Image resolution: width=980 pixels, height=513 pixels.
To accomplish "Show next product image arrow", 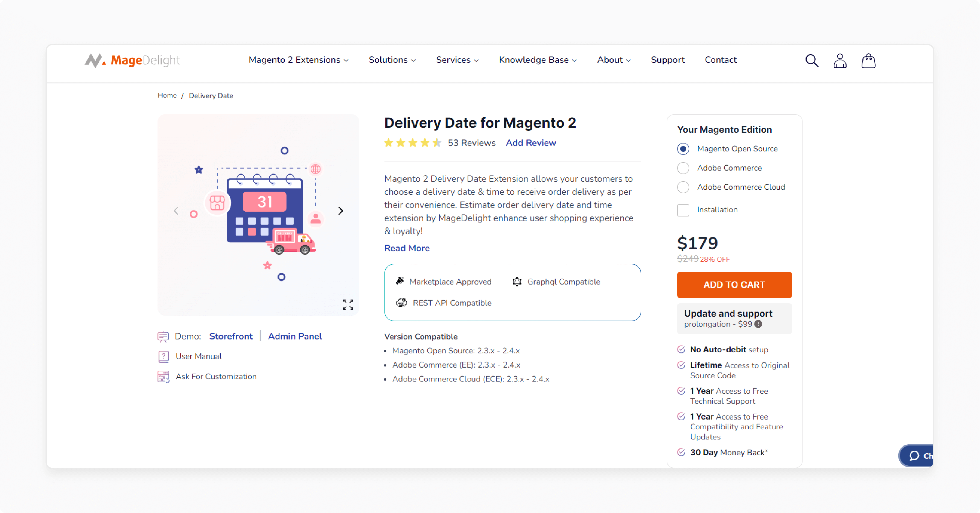I will click(x=340, y=211).
